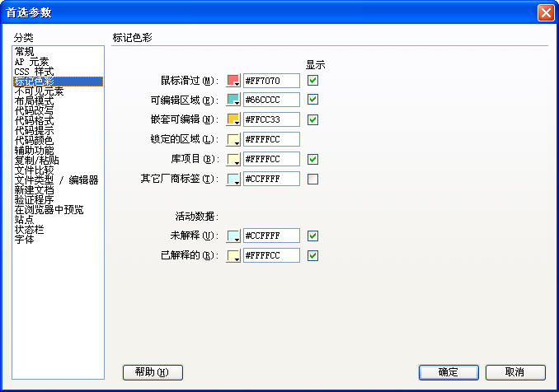Choose 在浏览器中预览 from category list
559x392 pixels.
[x=49, y=210]
